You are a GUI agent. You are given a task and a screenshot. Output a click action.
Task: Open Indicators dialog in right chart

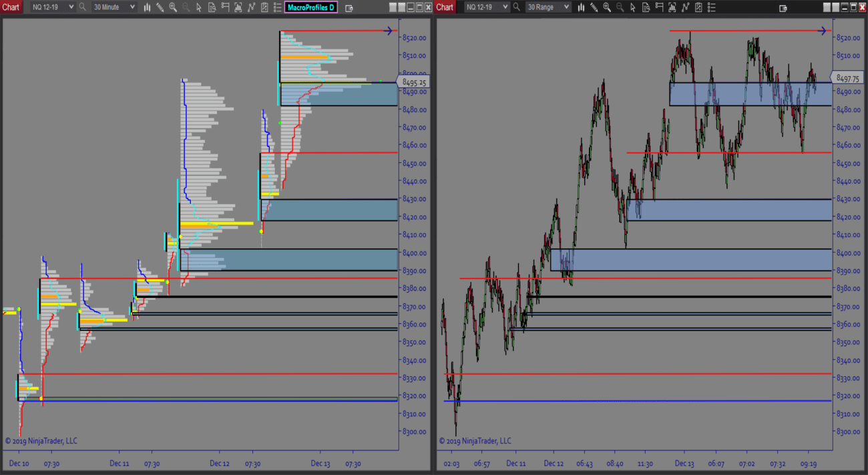(672, 7)
